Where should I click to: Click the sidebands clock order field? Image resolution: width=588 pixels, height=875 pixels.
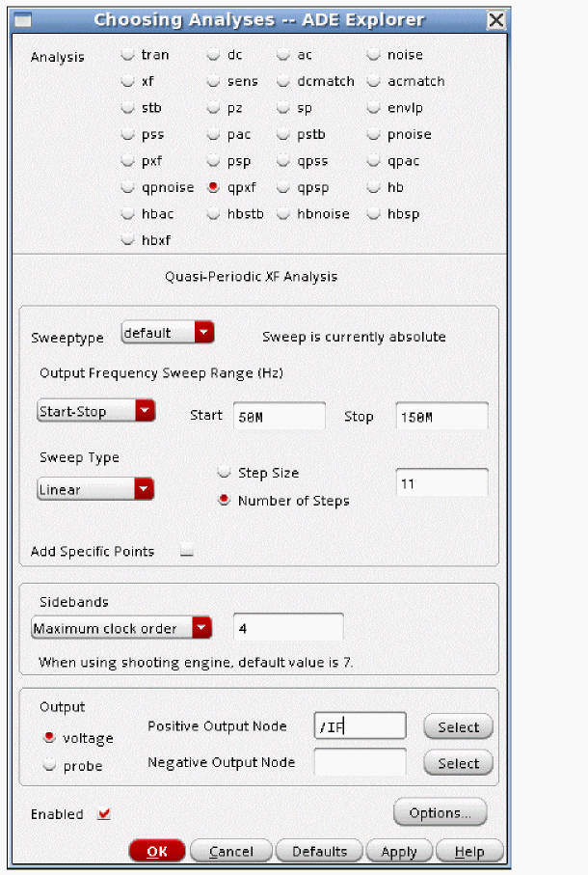(x=288, y=628)
